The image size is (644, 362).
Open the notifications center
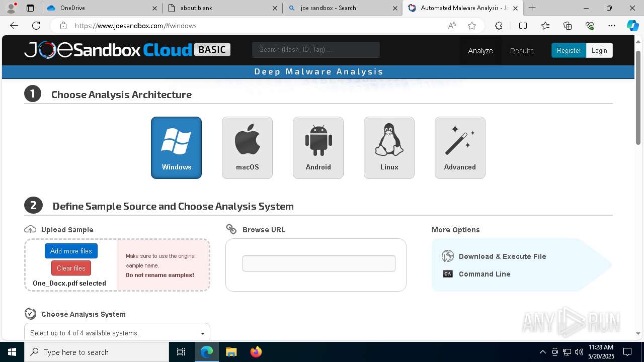[627, 352]
